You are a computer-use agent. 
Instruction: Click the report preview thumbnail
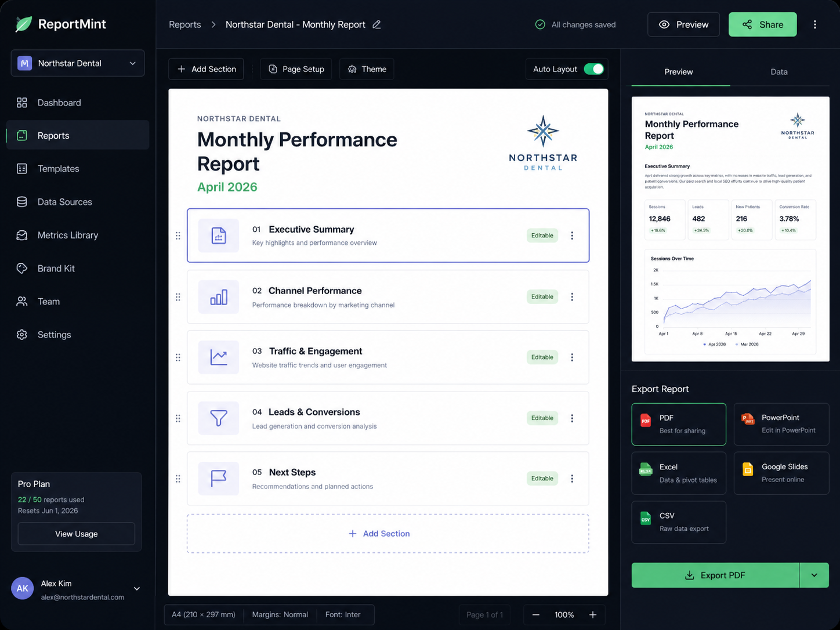click(730, 229)
